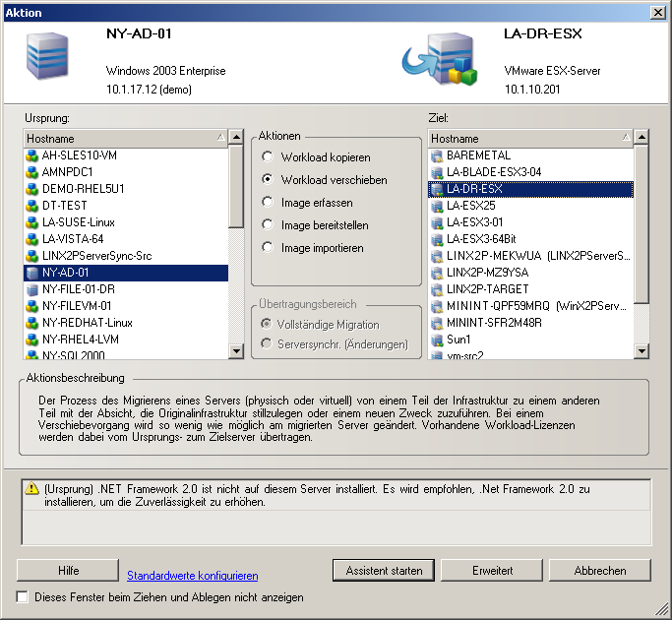Open the 'Standardwerte konfigurieren' link
The height and width of the screenshot is (620, 672).
(x=193, y=576)
